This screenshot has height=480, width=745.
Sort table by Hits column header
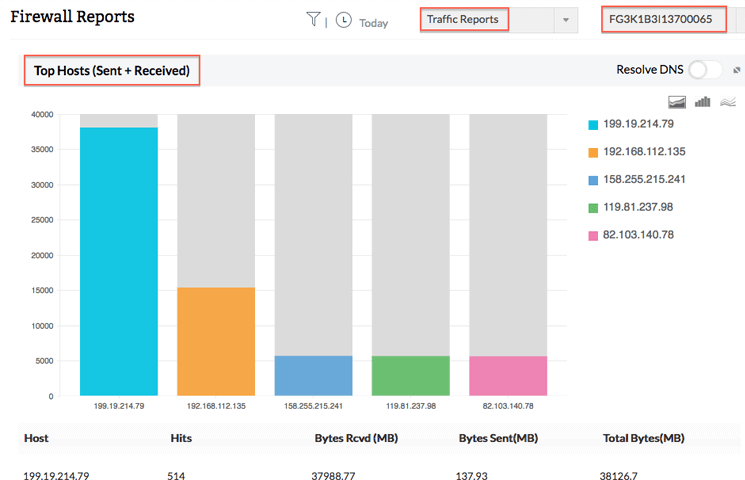pos(181,438)
